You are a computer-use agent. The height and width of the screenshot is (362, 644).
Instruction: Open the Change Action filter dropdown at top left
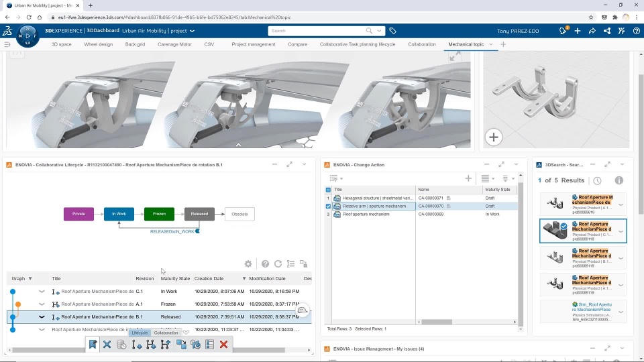click(336, 178)
